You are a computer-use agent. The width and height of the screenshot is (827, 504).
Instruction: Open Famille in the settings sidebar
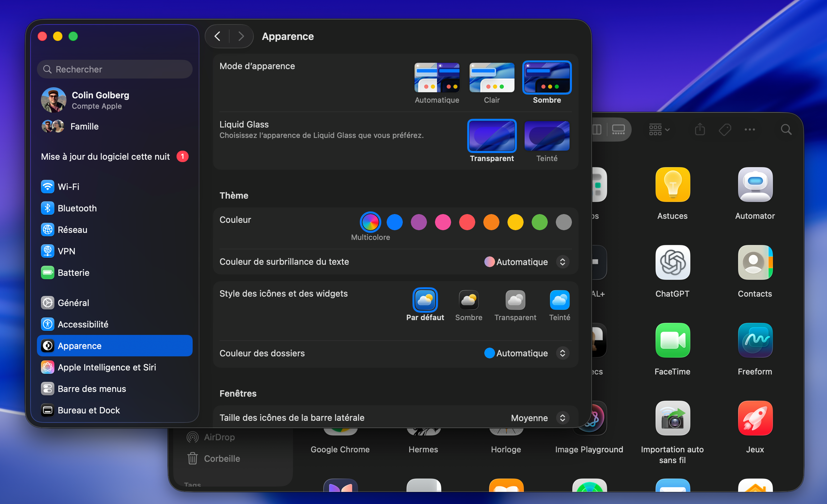tap(114, 126)
